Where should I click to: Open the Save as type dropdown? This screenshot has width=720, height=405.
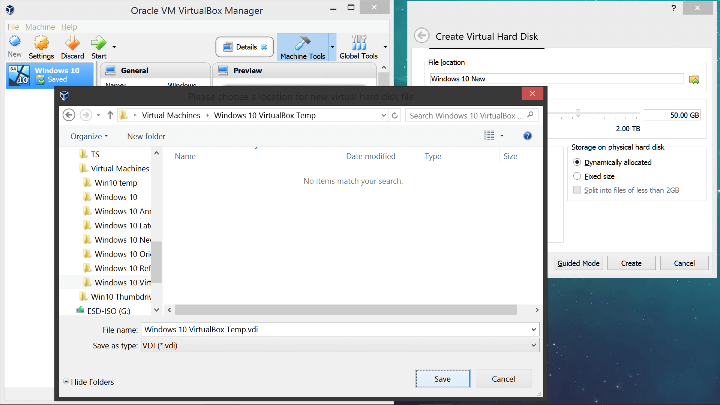[340, 345]
